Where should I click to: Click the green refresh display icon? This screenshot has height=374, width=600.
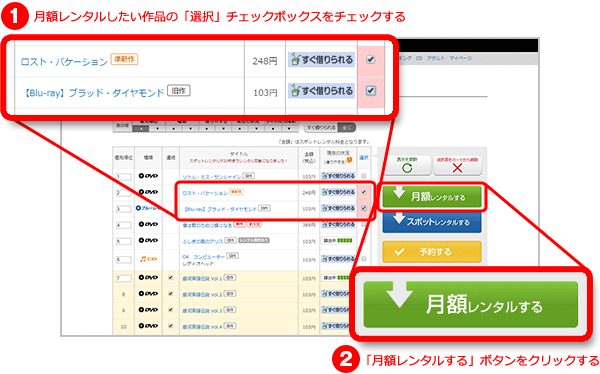pyautogui.click(x=407, y=168)
